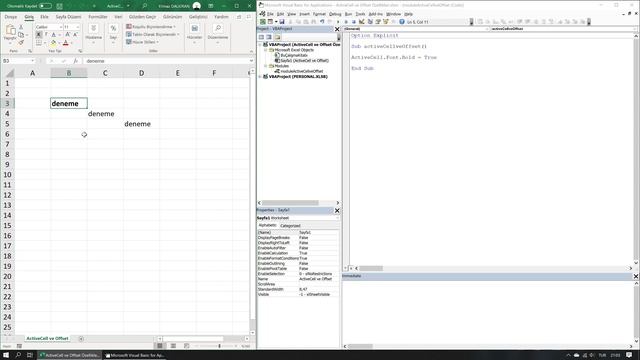This screenshot has width=640, height=360.
Task: Increase font size icon
Action: click(x=68, y=35)
